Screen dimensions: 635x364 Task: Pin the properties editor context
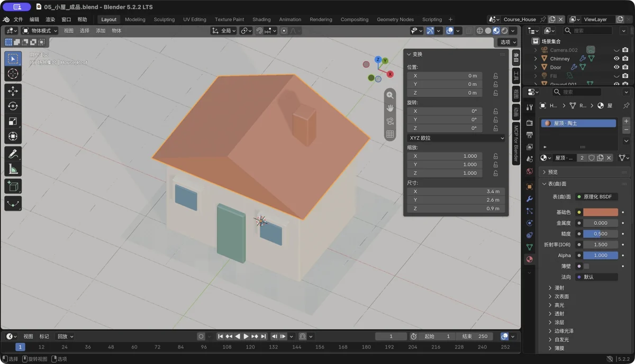[x=626, y=106]
